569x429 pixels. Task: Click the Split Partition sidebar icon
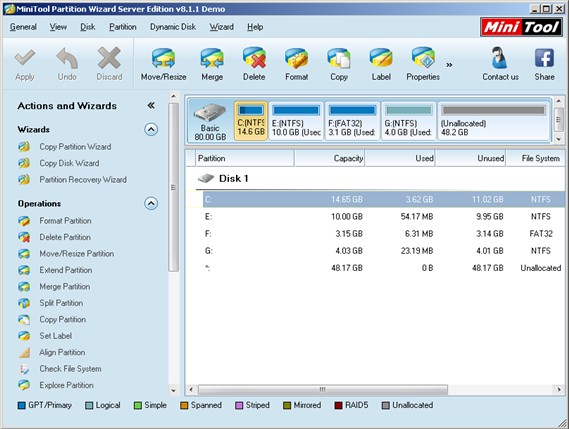(x=24, y=303)
